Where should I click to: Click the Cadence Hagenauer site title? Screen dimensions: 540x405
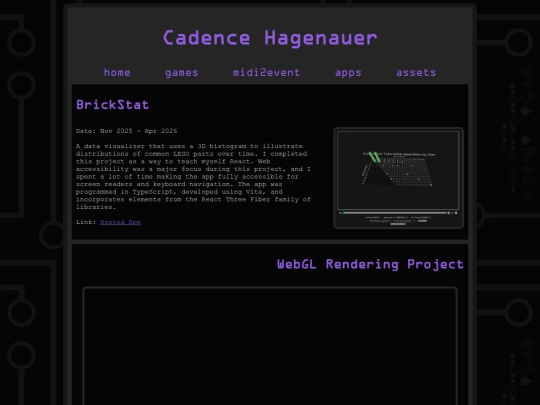click(270, 38)
